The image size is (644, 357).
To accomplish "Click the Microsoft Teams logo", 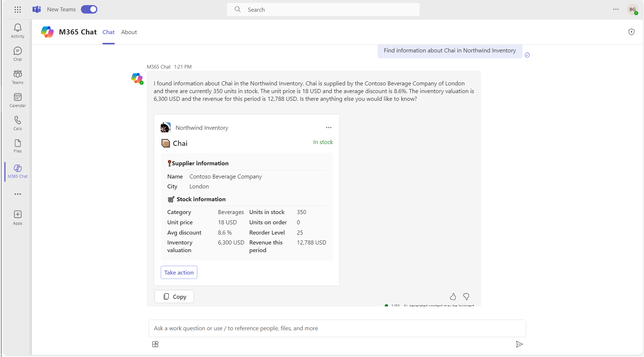I will (37, 10).
